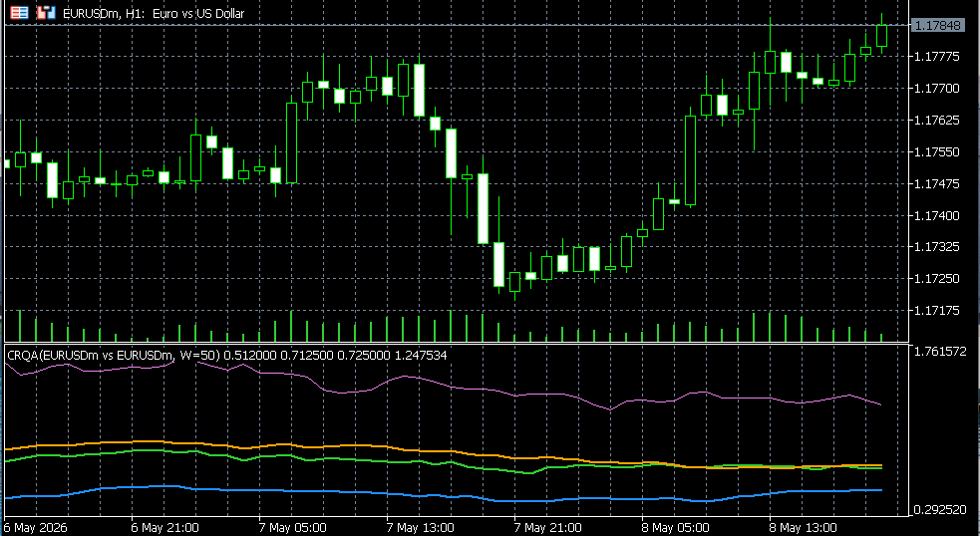Image resolution: width=980 pixels, height=536 pixels.
Task: Click price scale value 1.17775
Action: (x=937, y=57)
